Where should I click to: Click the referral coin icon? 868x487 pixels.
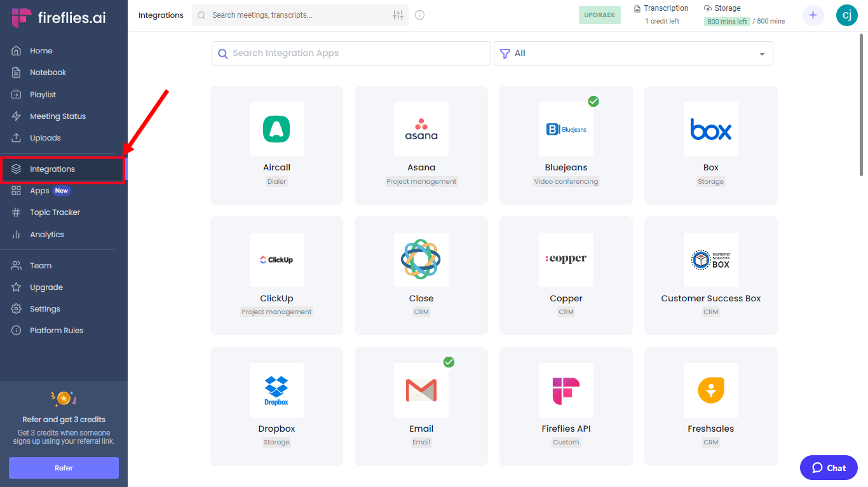(64, 399)
